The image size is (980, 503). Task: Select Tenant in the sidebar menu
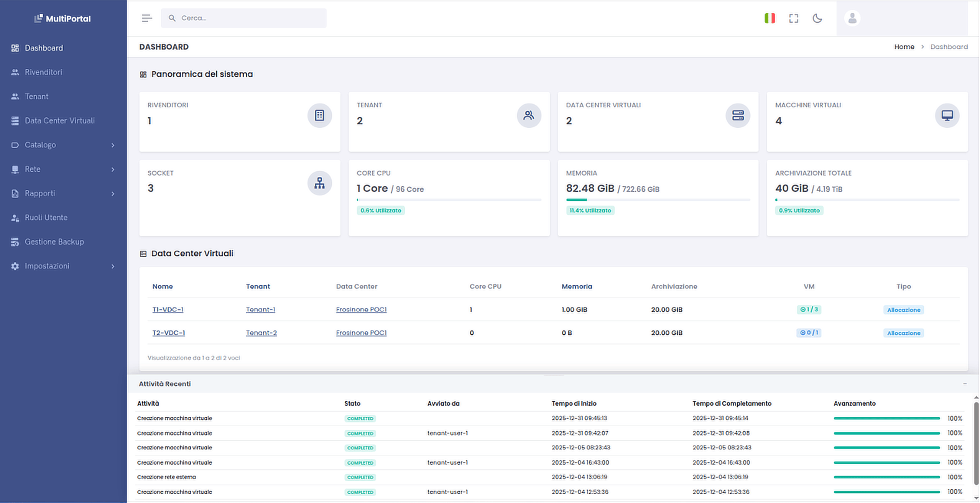[x=36, y=96]
